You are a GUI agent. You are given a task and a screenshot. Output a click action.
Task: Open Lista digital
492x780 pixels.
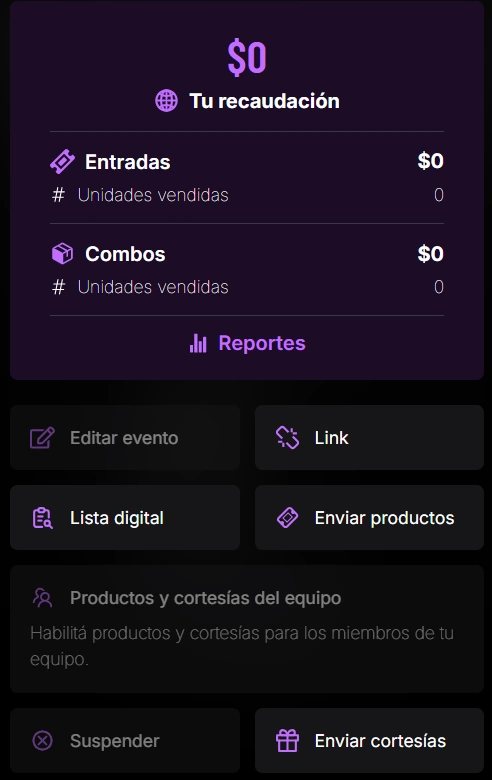pos(125,518)
